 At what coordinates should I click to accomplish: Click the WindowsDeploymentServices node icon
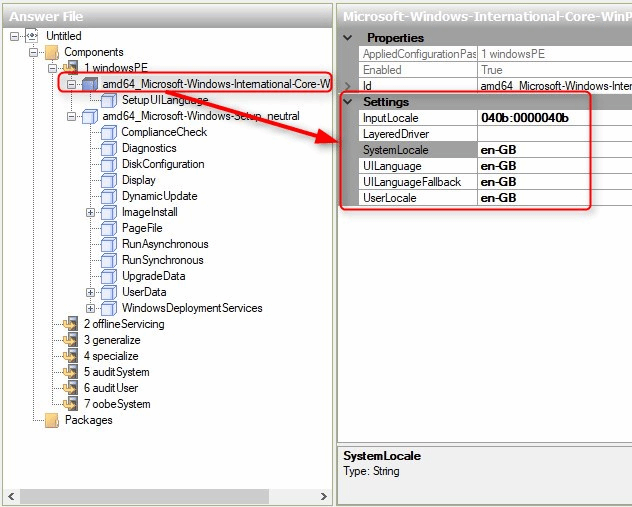pos(109,308)
